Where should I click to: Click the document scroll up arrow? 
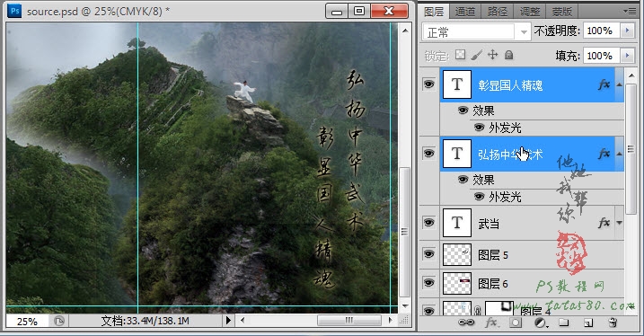[x=405, y=31]
